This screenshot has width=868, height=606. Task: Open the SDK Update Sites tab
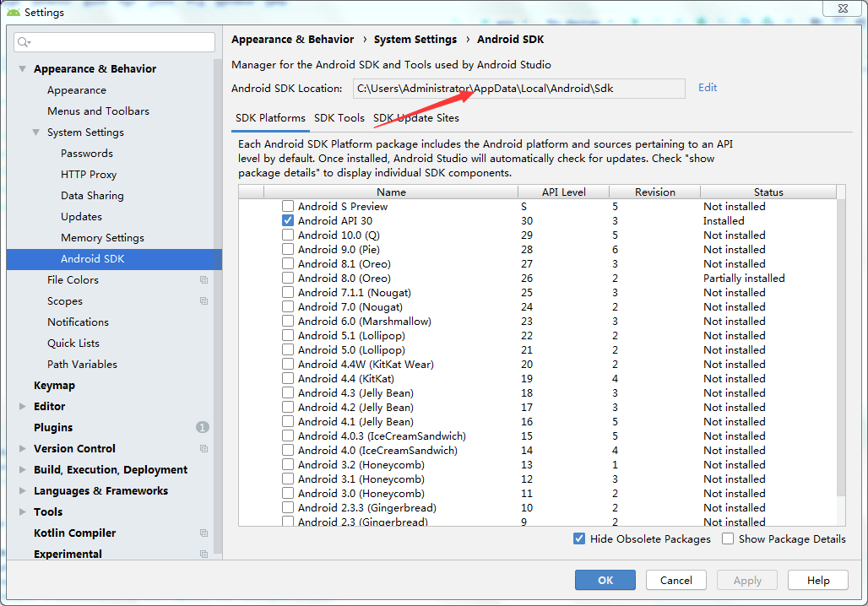416,118
